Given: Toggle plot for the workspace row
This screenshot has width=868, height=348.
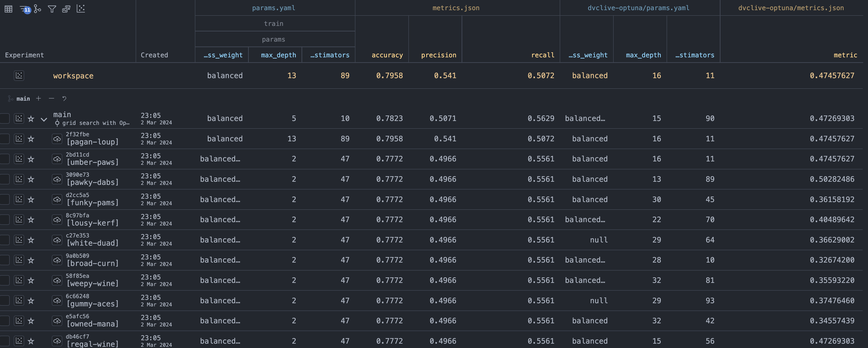Looking at the screenshot, I should 19,76.
